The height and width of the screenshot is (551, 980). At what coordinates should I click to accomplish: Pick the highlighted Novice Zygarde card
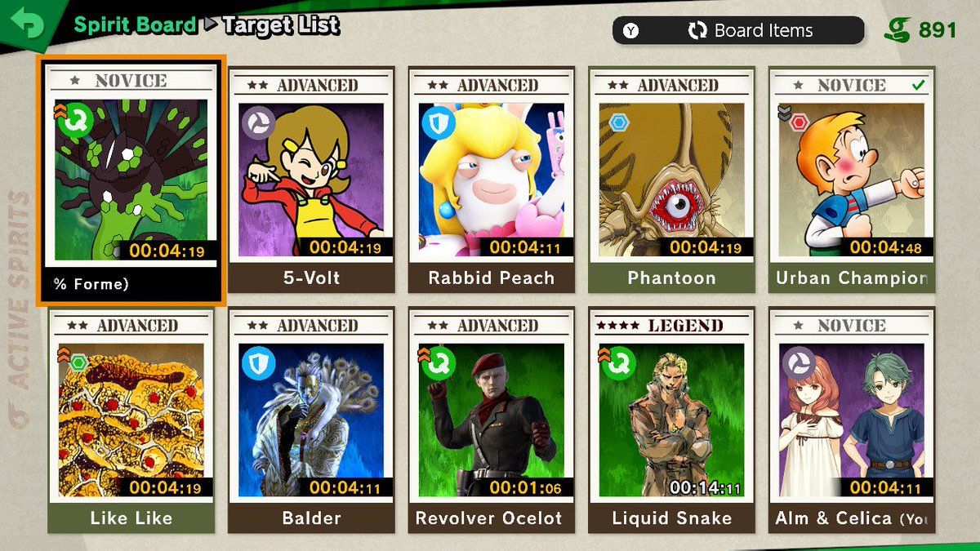click(x=131, y=181)
